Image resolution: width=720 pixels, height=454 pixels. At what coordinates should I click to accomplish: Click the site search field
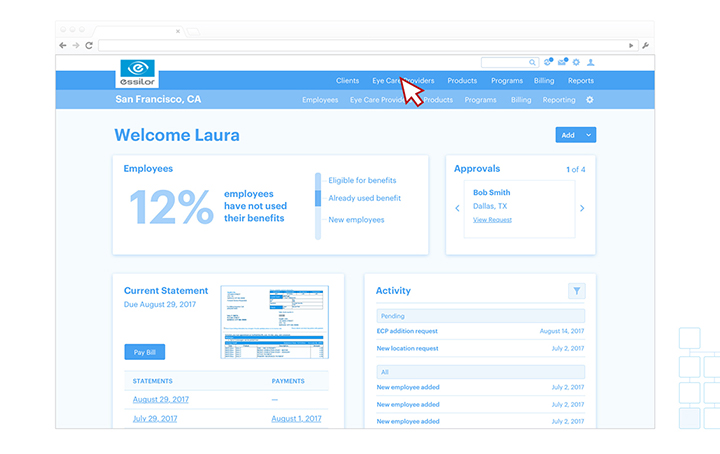pos(509,62)
